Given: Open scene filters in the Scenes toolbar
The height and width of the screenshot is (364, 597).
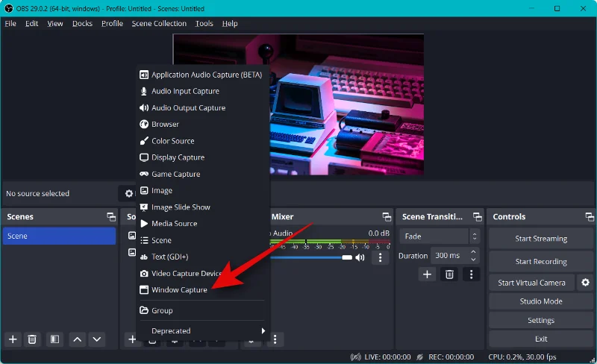Looking at the screenshot, I should (54, 339).
